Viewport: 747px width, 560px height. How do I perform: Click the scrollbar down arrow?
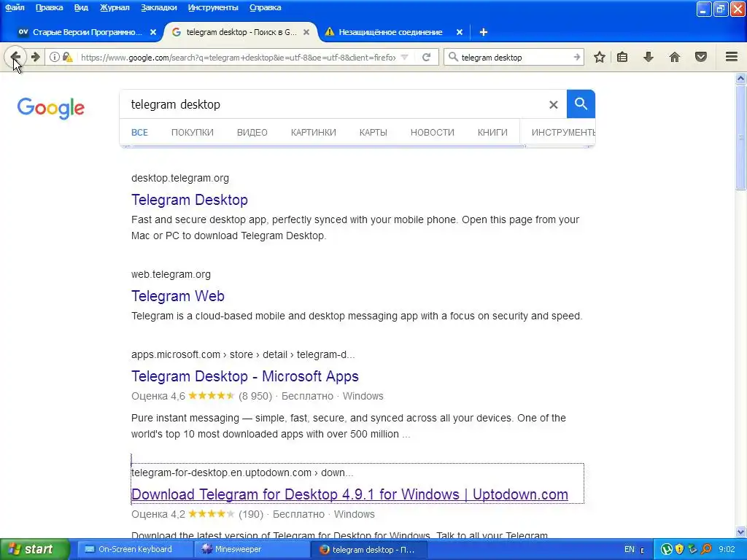(741, 532)
